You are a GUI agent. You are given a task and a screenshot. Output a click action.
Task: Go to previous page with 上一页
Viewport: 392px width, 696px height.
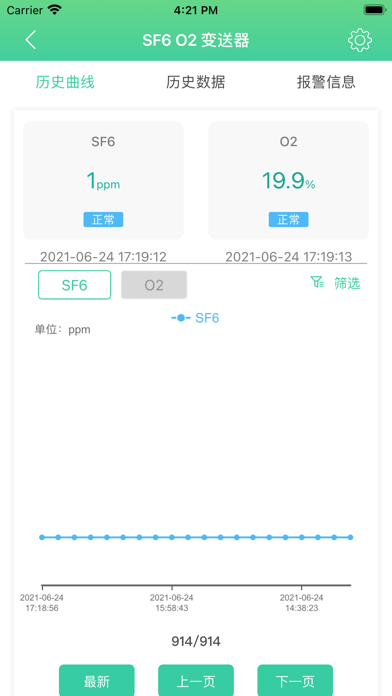pyautogui.click(x=196, y=680)
